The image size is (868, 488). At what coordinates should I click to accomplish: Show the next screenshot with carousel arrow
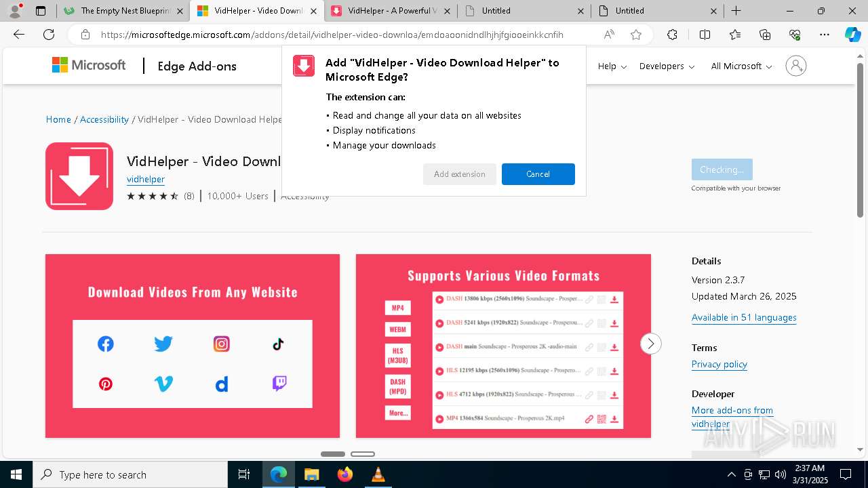650,344
